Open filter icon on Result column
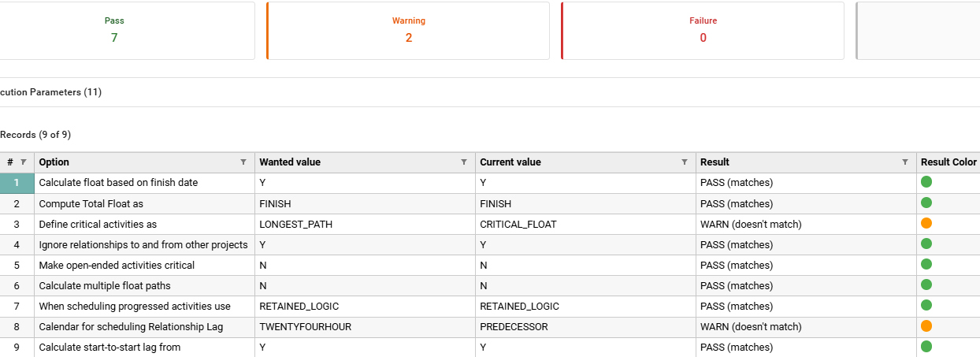 coord(905,162)
